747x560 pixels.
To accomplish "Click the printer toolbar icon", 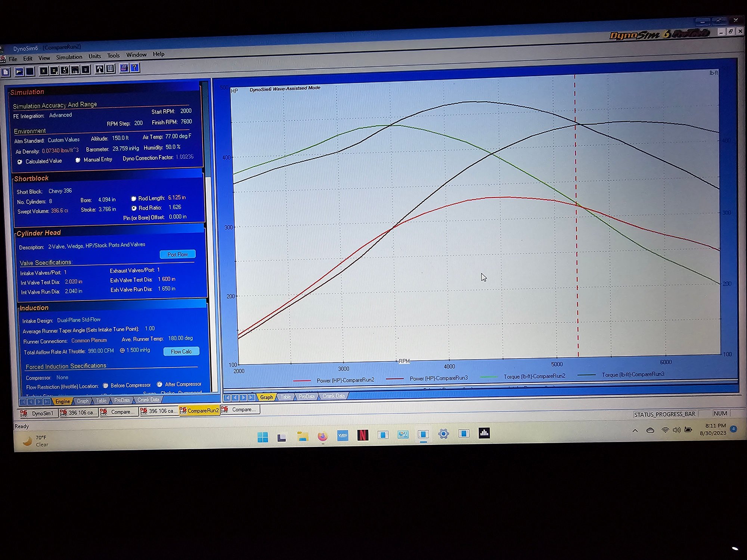I will (x=124, y=68).
